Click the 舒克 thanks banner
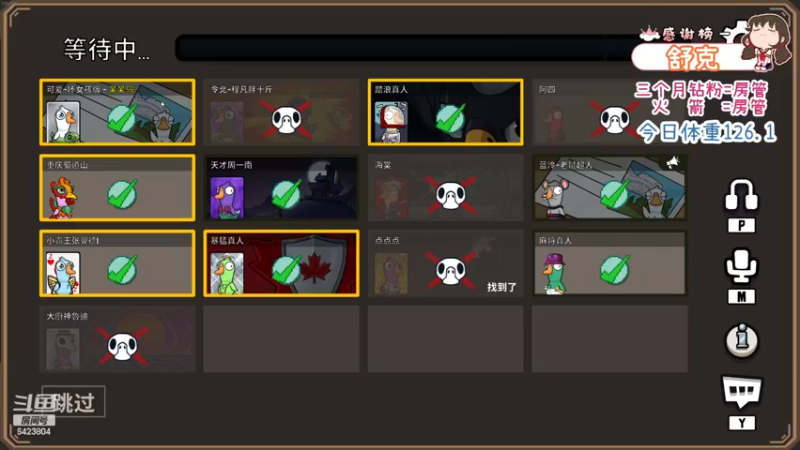Viewport: 800px width, 450px height. click(691, 57)
